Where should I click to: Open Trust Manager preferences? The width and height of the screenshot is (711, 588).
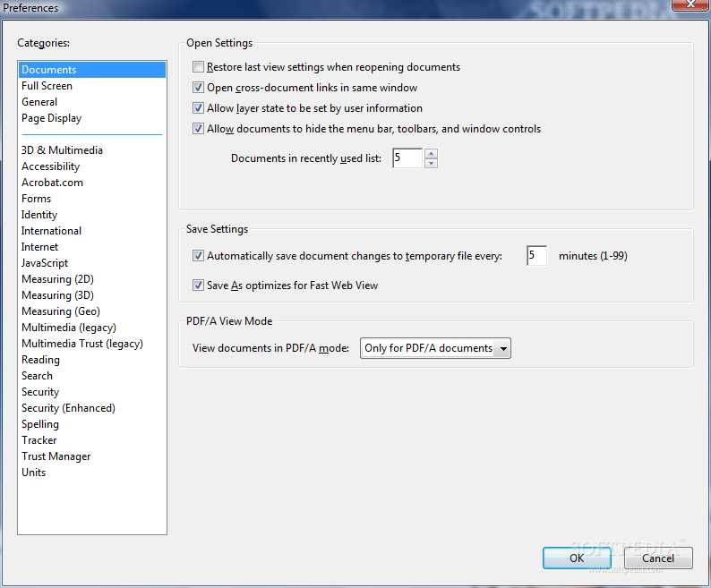pyautogui.click(x=92, y=456)
